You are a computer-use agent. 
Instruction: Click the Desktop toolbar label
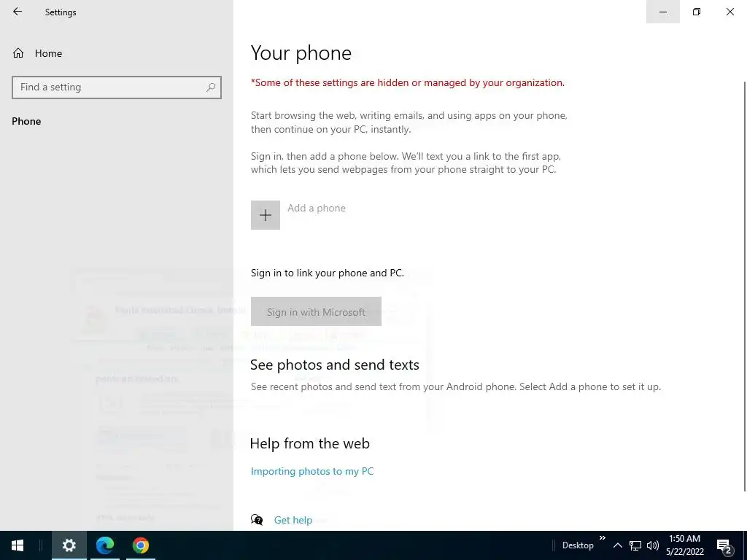(x=578, y=545)
